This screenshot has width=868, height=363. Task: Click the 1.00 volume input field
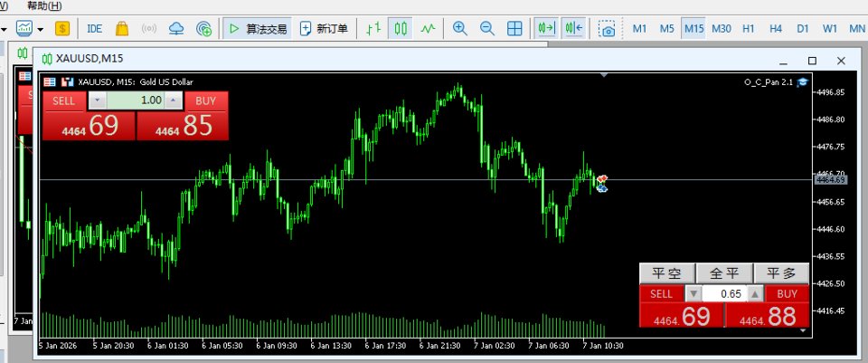point(136,100)
